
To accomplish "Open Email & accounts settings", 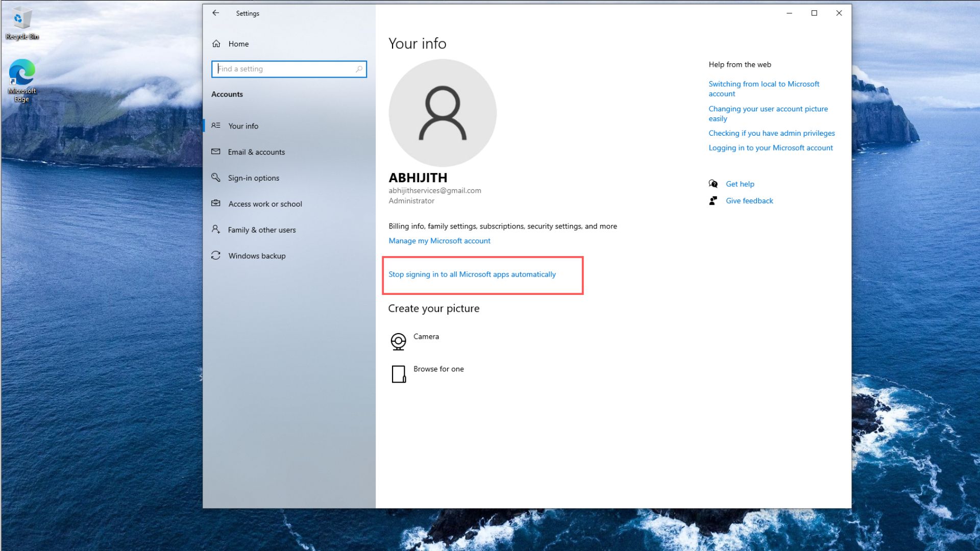I will point(257,152).
